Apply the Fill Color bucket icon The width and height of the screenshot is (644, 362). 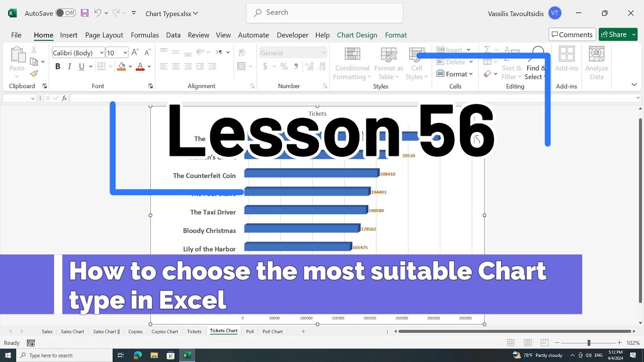(121, 66)
